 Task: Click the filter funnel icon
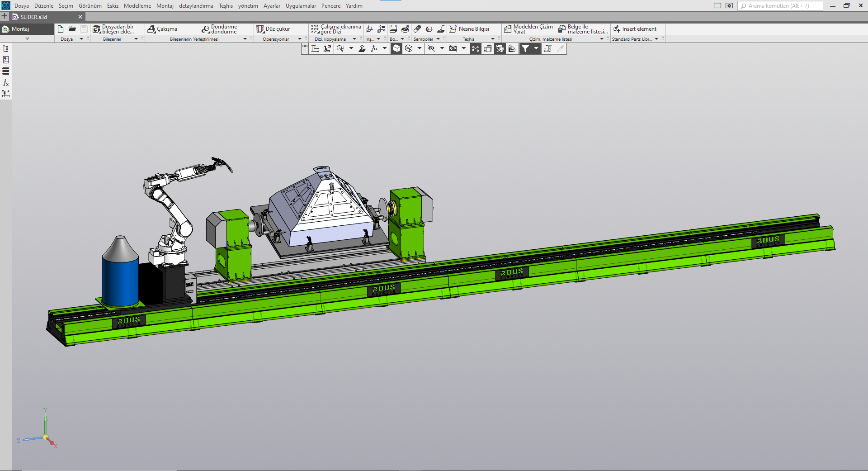[525, 48]
